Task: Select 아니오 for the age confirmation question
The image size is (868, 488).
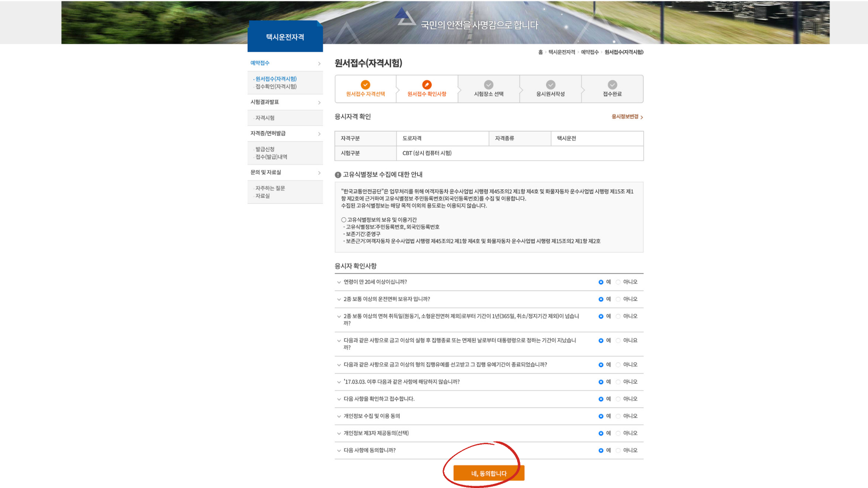Action: [x=618, y=282]
